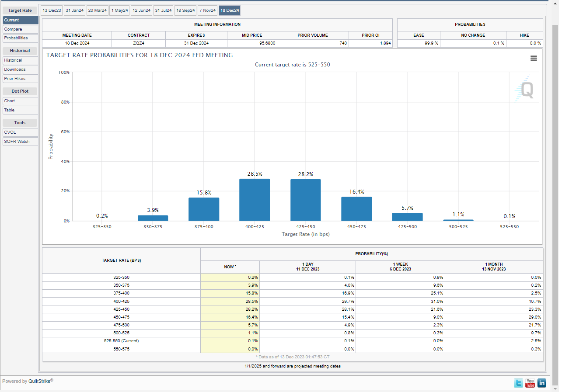This screenshot has width=562, height=392.
Task: Click the 'Current target rate is 525-550' subtitle
Action: pyautogui.click(x=292, y=65)
